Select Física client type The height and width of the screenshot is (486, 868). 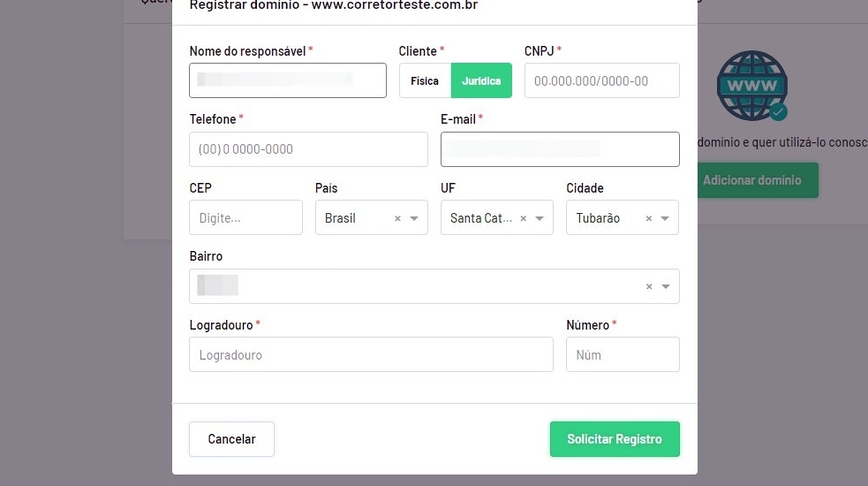pos(425,80)
